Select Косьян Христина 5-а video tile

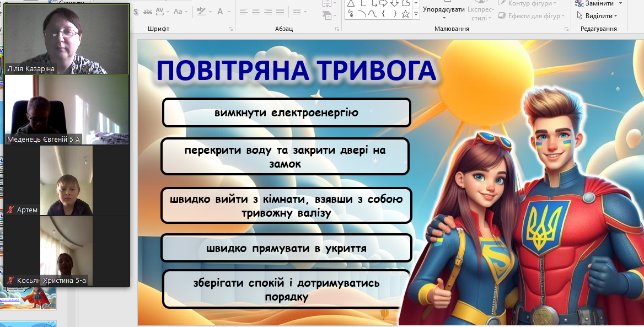point(67,251)
